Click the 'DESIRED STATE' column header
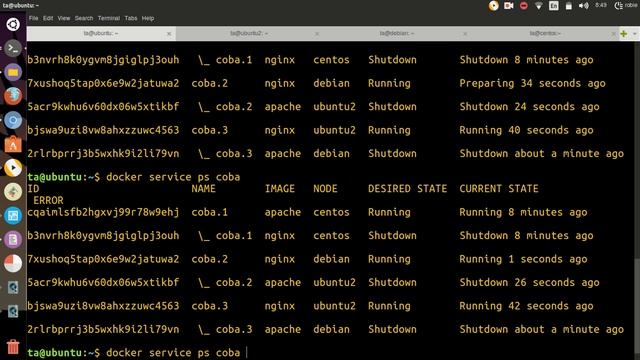 point(407,189)
